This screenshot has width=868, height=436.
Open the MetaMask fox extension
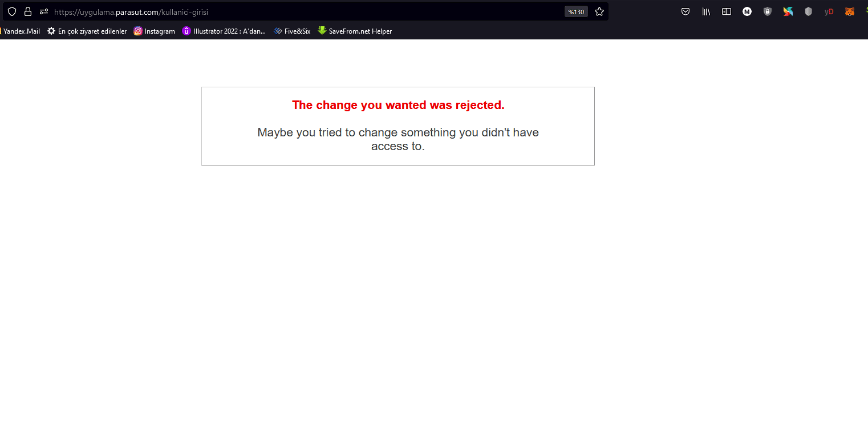(849, 11)
